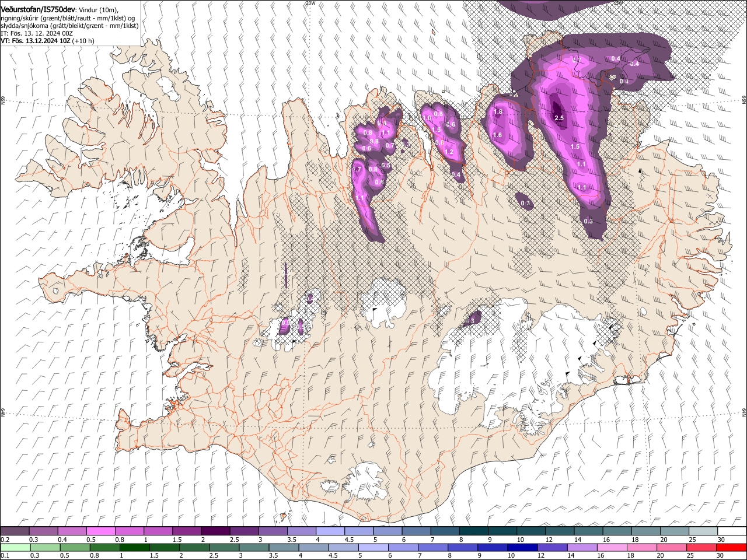Click the Veðurstofan/IS750dev title text

click(38, 9)
